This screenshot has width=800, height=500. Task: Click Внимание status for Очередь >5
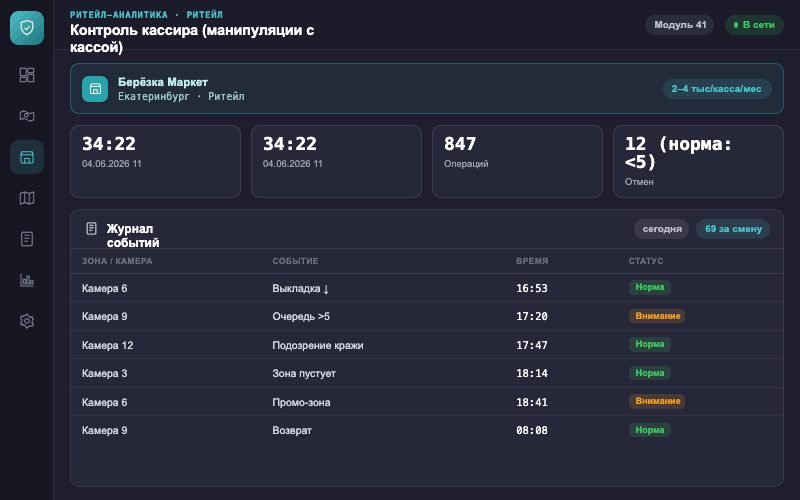(657, 316)
